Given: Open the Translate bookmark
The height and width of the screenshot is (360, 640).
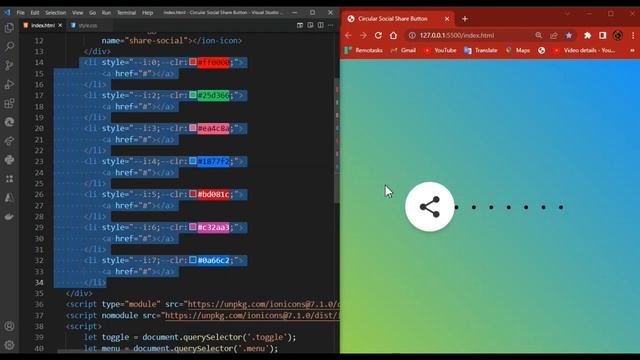Looking at the screenshot, I should tap(481, 50).
